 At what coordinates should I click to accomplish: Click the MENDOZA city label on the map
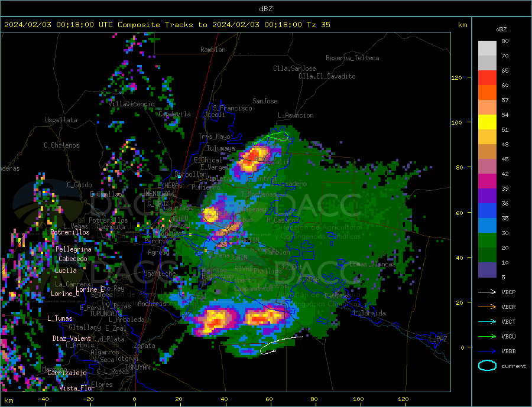pyautogui.click(x=158, y=193)
